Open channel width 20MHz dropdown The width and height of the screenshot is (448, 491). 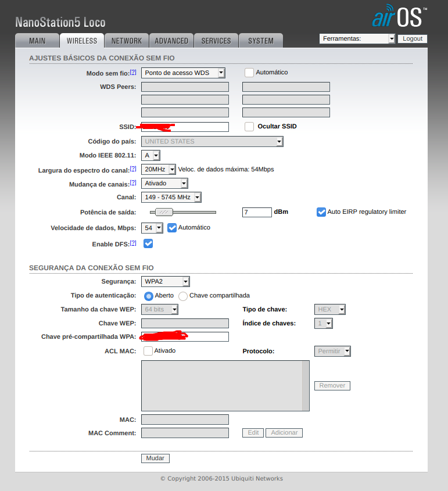tap(159, 170)
